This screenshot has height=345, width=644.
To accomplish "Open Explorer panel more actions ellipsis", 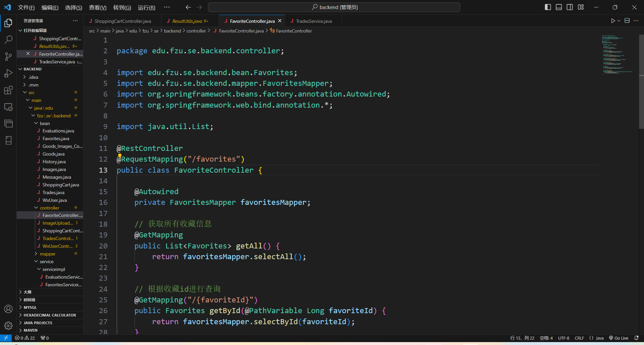I will (x=75, y=21).
